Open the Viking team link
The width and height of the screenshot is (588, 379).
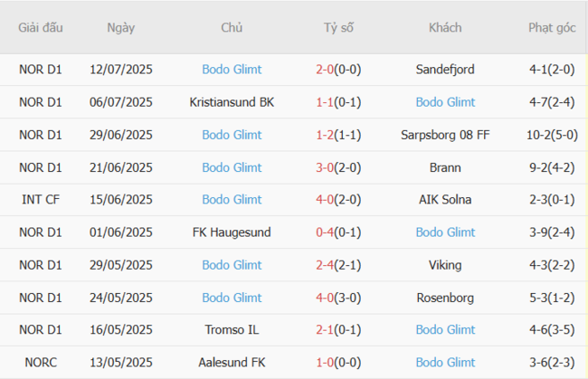tap(445, 265)
